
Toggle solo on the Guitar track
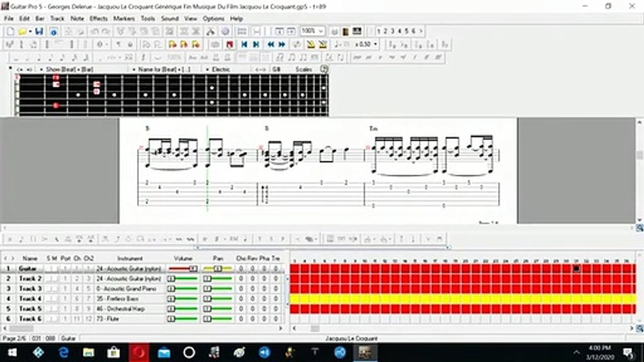[x=48, y=268]
